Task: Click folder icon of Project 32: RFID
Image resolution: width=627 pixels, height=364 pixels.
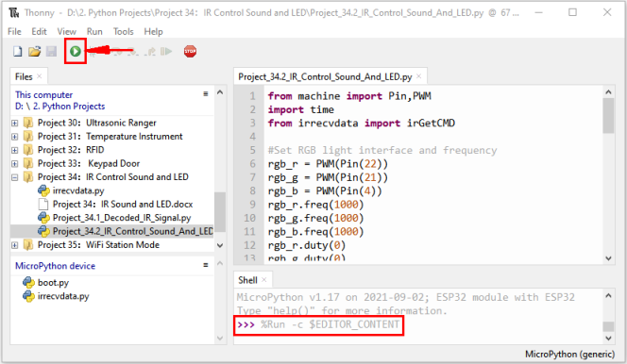Action: pyautogui.click(x=28, y=150)
